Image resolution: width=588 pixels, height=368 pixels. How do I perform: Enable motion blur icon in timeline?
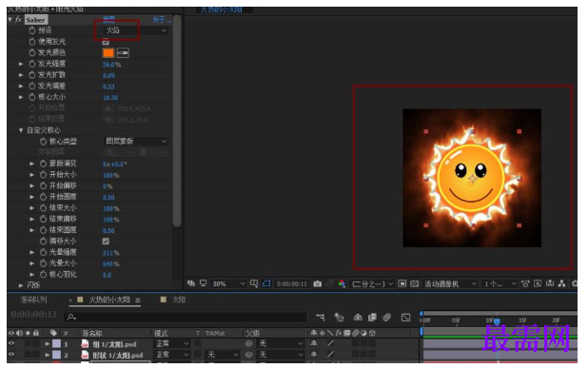click(386, 318)
